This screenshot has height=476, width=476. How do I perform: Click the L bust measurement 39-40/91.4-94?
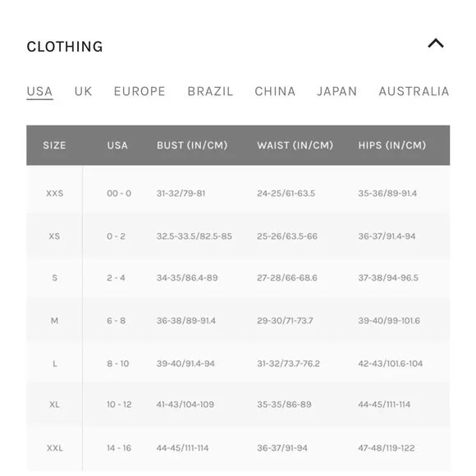click(x=185, y=364)
